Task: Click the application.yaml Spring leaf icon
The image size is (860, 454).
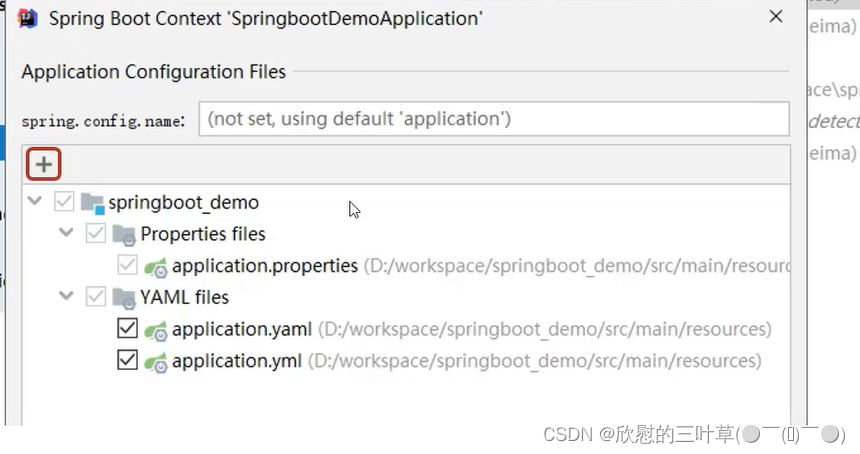Action: pyautogui.click(x=155, y=330)
